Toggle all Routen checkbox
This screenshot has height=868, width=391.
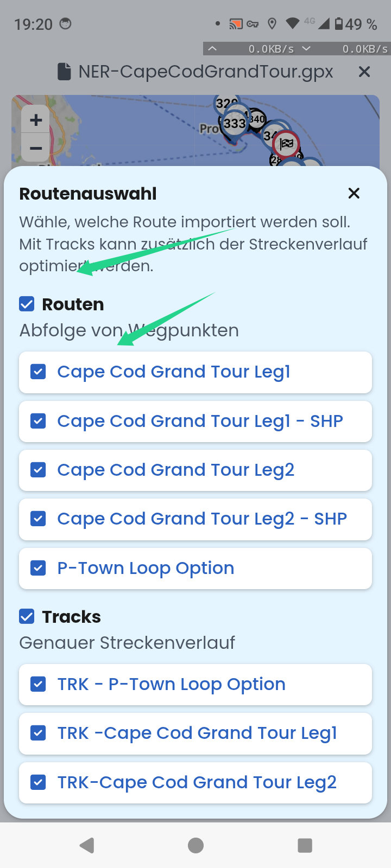tap(27, 304)
